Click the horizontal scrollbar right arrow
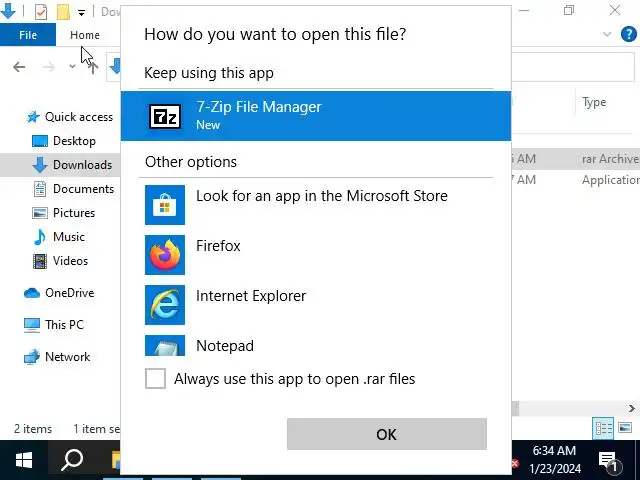Viewport: 640px width, 480px height. (x=632, y=408)
